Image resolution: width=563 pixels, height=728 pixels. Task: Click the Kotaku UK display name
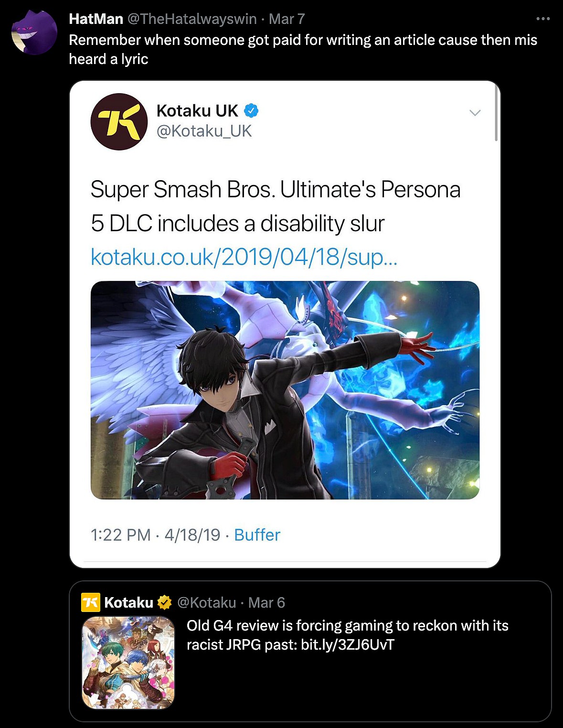[x=197, y=111]
